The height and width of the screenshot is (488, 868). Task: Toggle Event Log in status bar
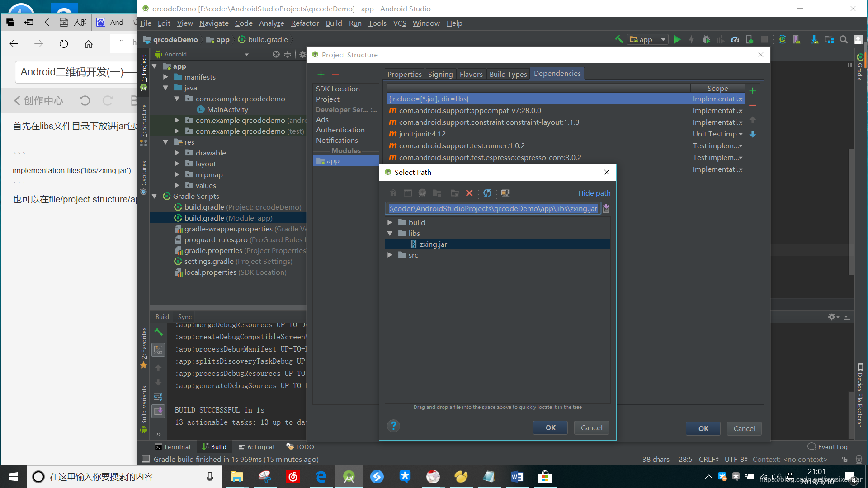[x=828, y=447]
